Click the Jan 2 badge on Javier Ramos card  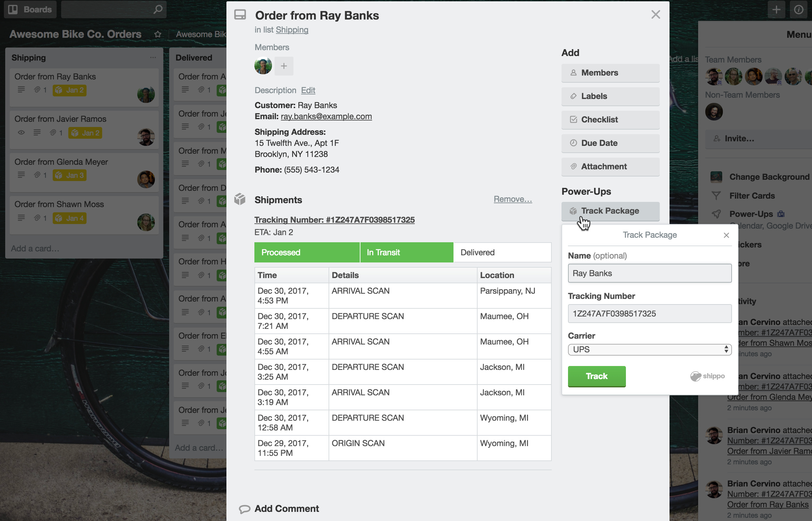click(x=85, y=133)
